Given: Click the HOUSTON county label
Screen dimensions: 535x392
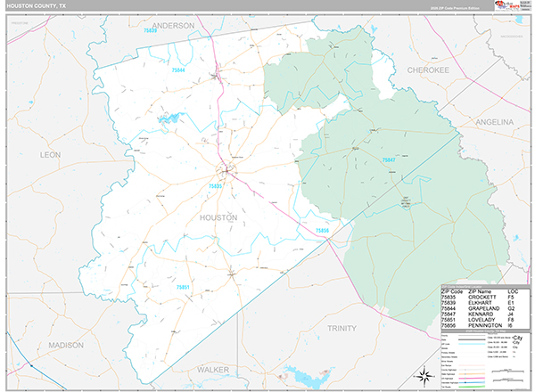Looking at the screenshot, I should pyautogui.click(x=218, y=217).
